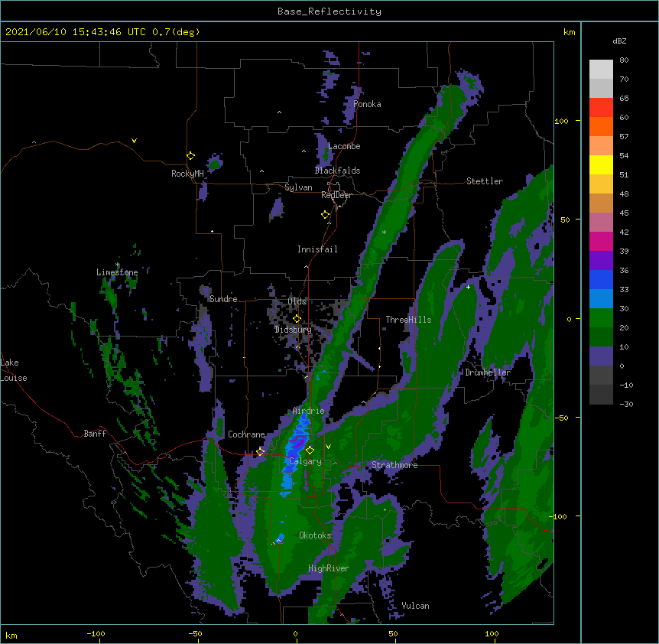Click the Base_Reflectivity title
The image size is (659, 644).
tap(329, 11)
